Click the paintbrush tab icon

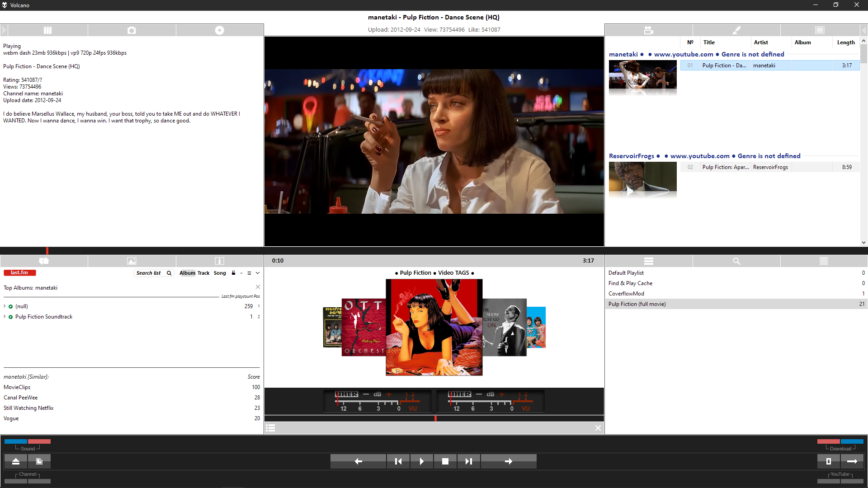point(736,30)
